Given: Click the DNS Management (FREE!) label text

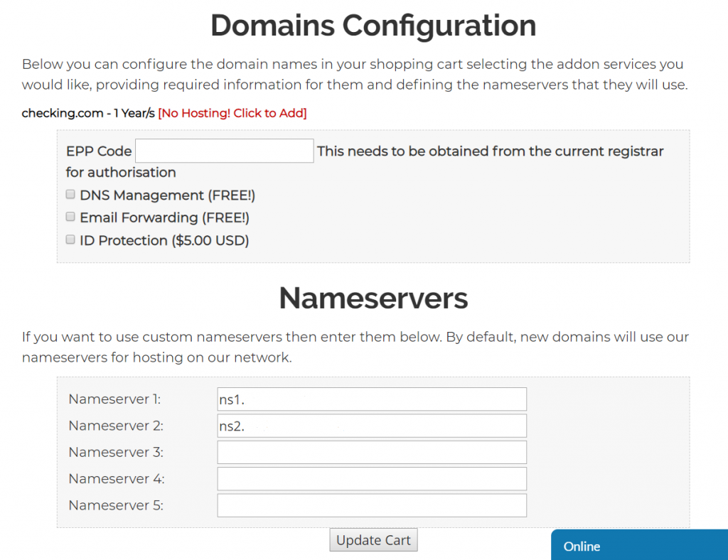Looking at the screenshot, I should (168, 195).
